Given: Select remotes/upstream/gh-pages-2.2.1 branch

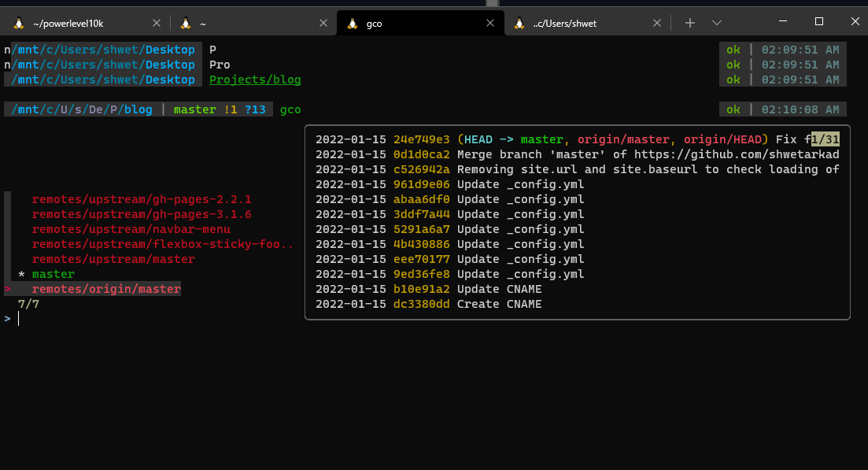Looking at the screenshot, I should (x=142, y=199).
